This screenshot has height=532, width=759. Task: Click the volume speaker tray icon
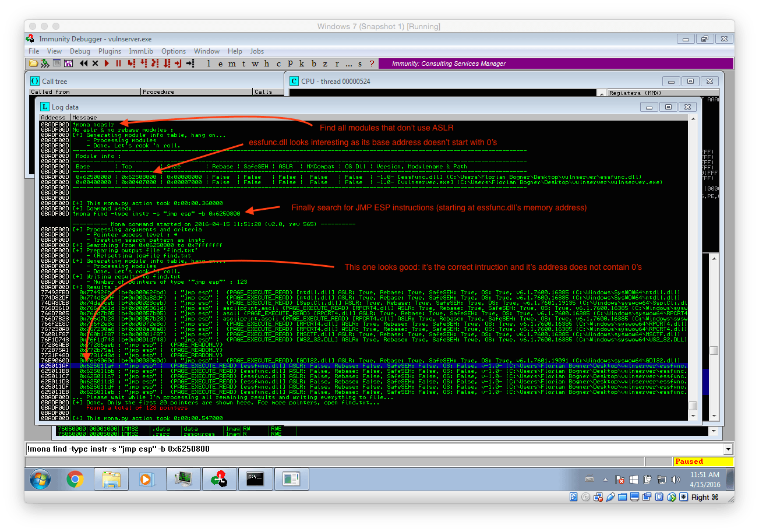676,480
